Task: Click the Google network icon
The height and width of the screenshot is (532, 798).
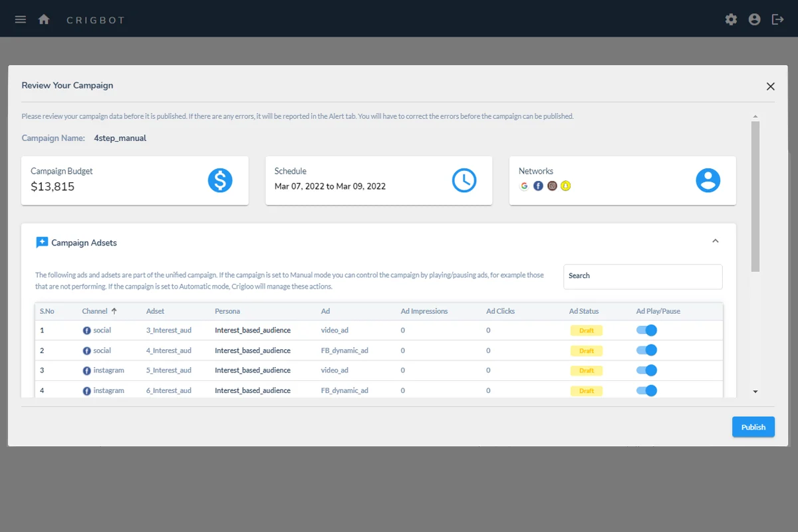Action: [x=524, y=186]
